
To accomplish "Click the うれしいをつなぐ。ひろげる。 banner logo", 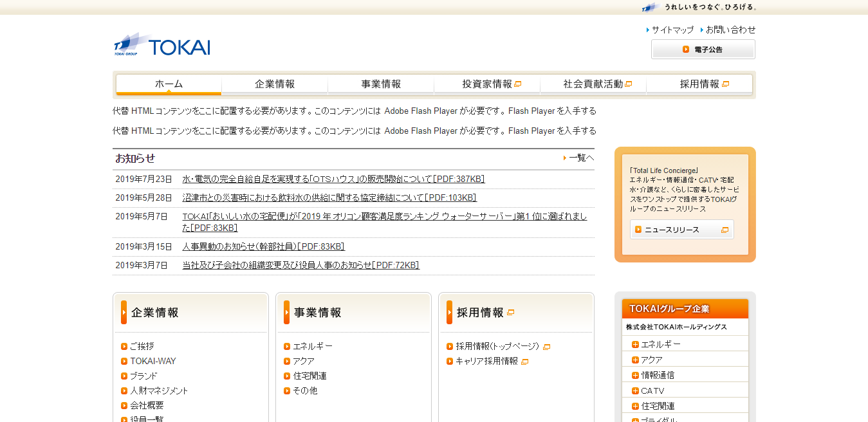I will tap(699, 7).
